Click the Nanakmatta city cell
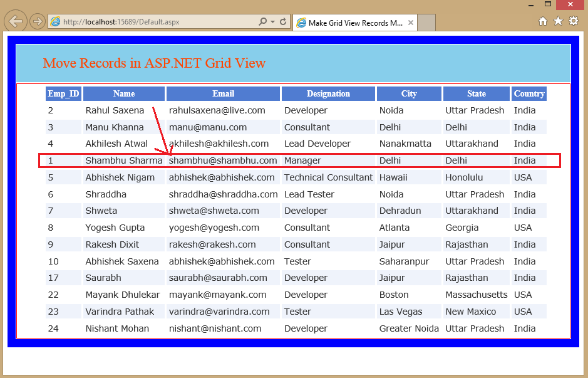Image resolution: width=588 pixels, height=378 pixels. click(x=409, y=144)
